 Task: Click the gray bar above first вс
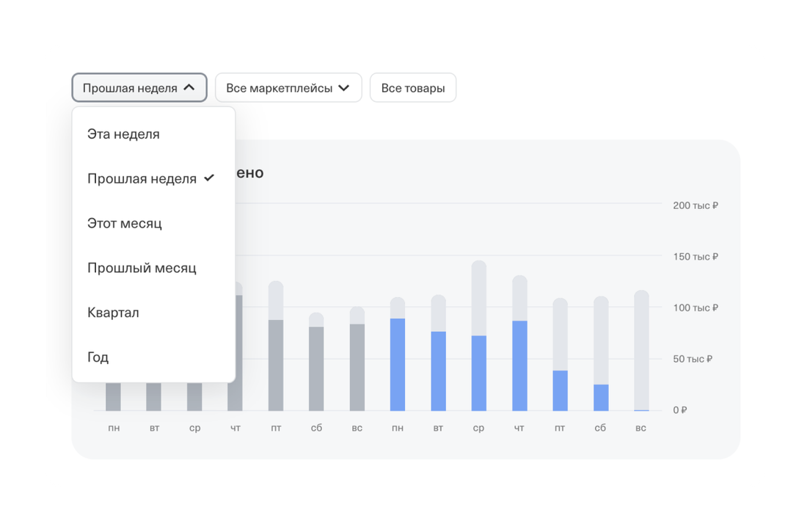click(x=357, y=367)
